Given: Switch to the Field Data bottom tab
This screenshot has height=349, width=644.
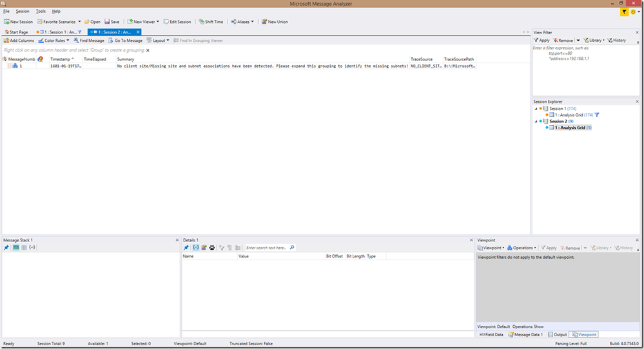Looking at the screenshot, I should pyautogui.click(x=491, y=335).
